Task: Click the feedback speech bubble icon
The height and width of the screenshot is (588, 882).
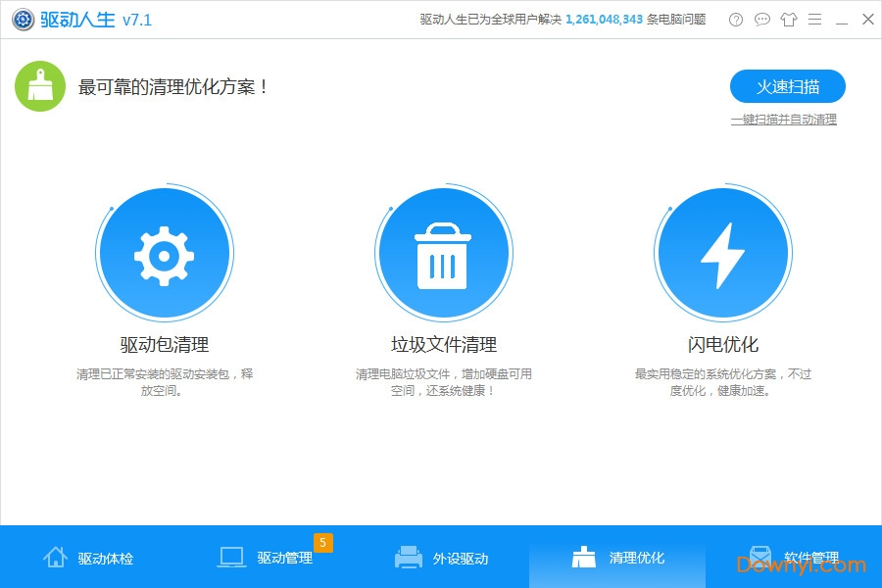Action: [x=762, y=19]
